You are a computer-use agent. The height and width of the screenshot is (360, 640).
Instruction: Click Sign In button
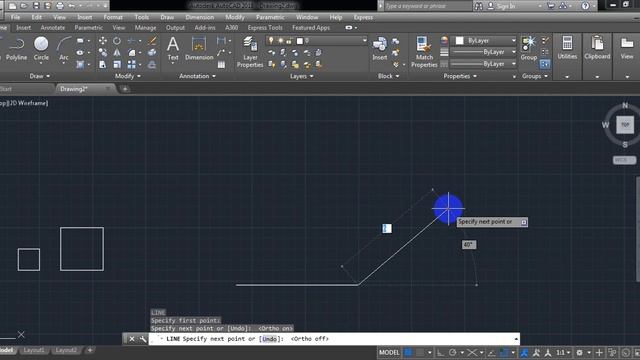(501, 6)
